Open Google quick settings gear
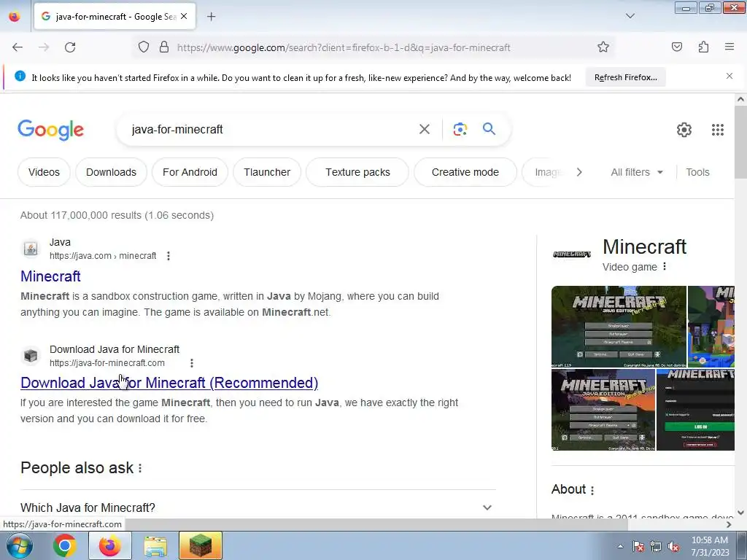 pyautogui.click(x=684, y=130)
